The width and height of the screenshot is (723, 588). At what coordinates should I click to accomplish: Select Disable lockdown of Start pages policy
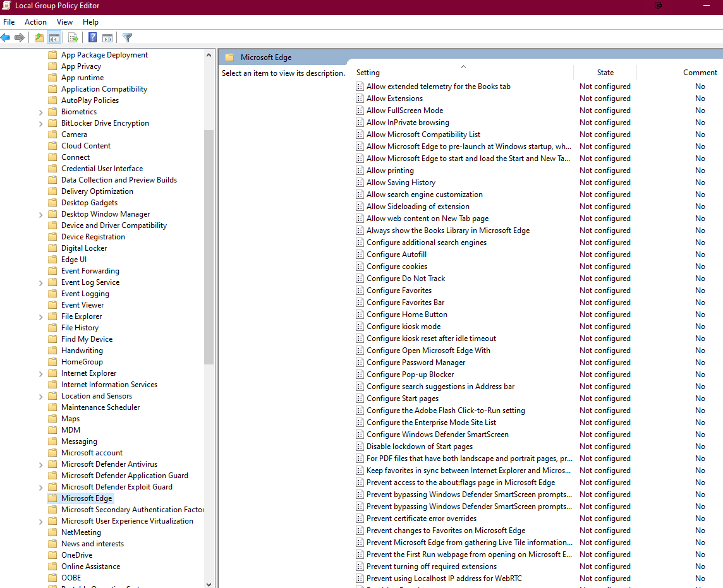point(420,447)
